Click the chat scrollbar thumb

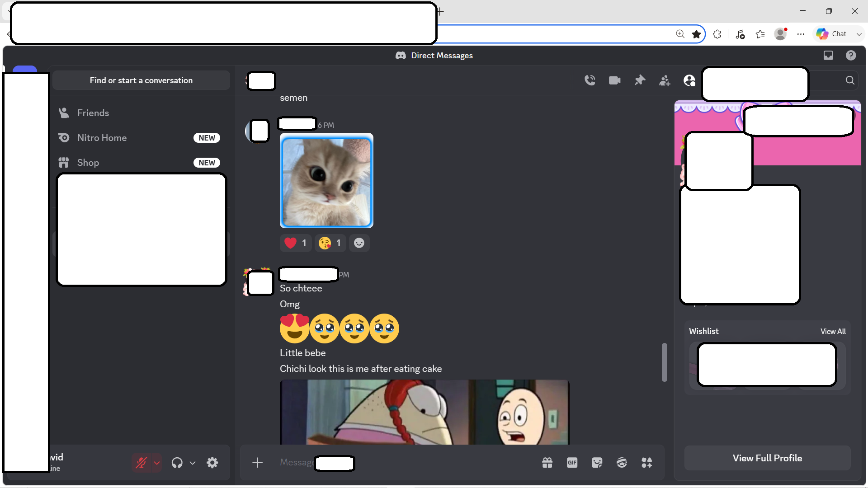[x=664, y=362]
